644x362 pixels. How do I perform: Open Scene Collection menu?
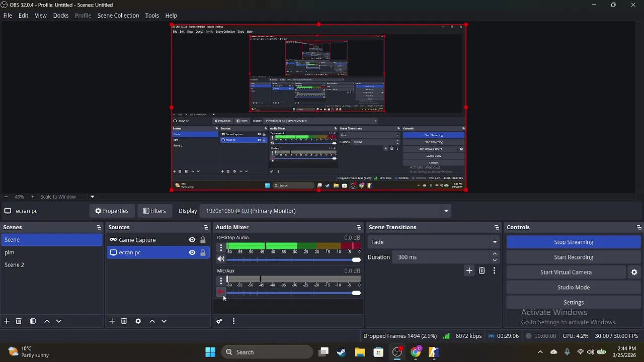coord(118,16)
